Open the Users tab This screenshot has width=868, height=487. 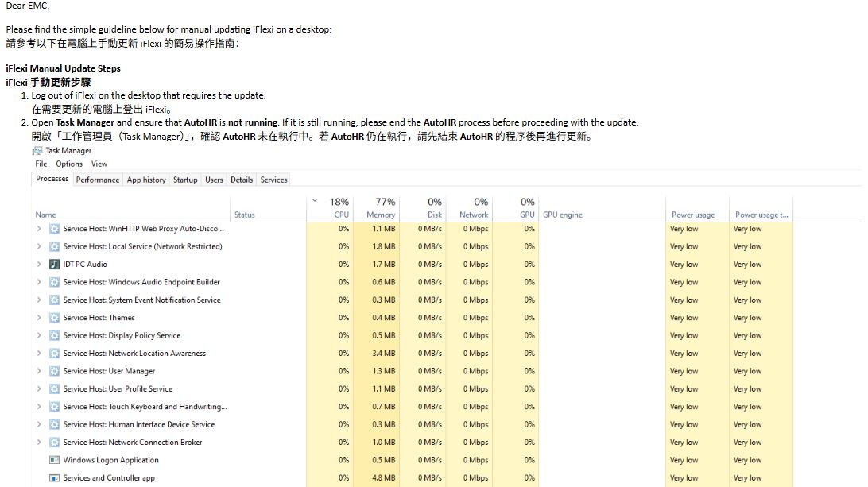click(x=214, y=180)
